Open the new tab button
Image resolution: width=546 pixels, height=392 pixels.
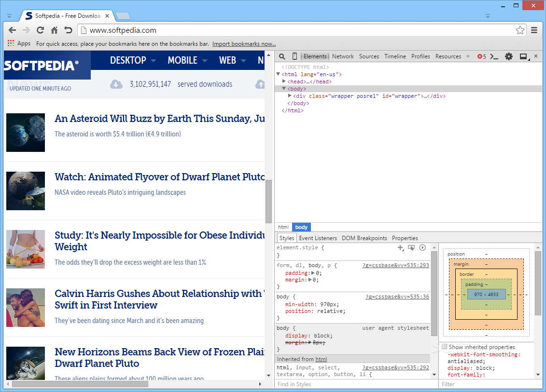pos(123,16)
